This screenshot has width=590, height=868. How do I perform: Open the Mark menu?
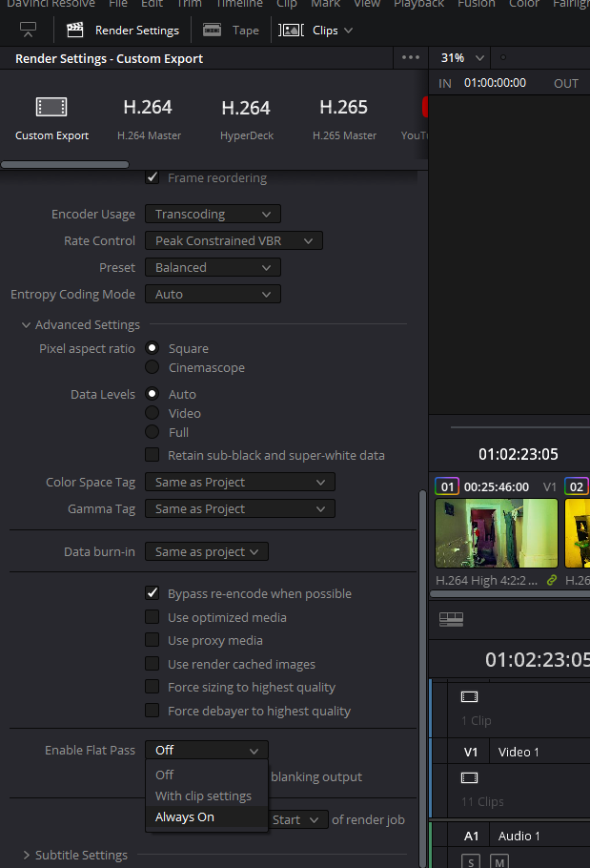[325, 3]
